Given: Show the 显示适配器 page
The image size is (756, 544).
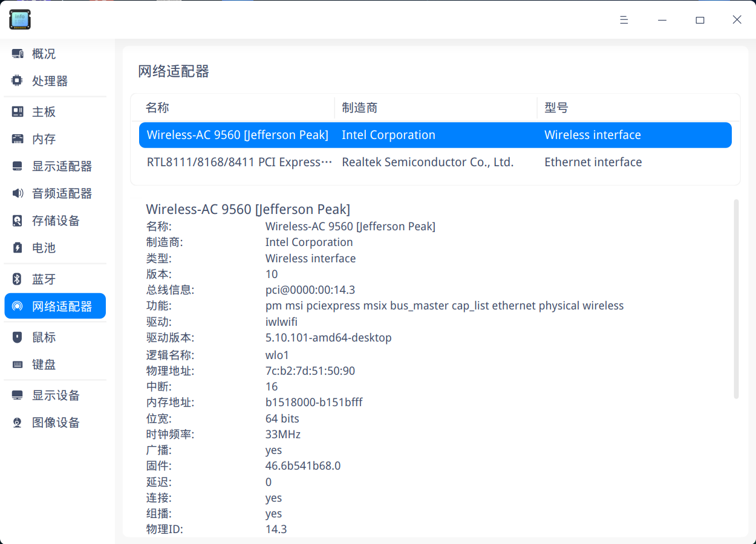Looking at the screenshot, I should click(x=55, y=166).
